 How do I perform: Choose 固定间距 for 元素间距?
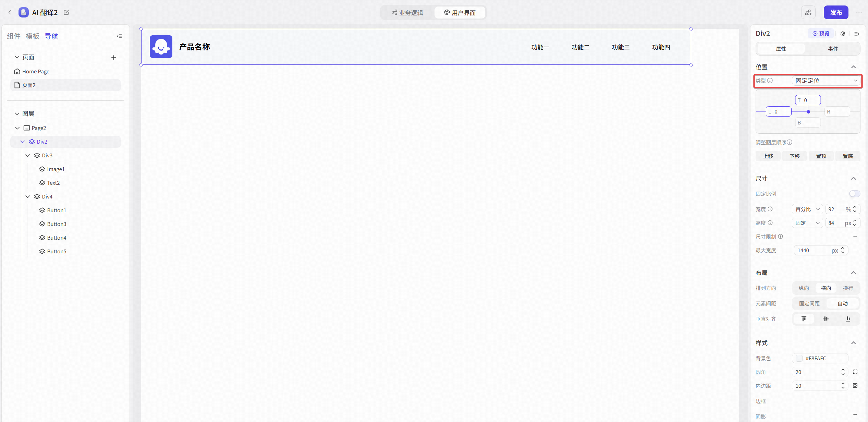[x=809, y=303]
